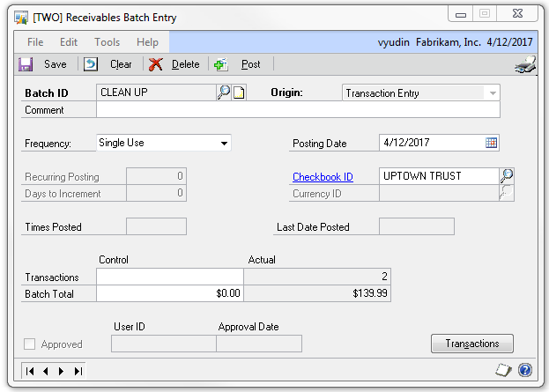Screen dimensions: 549x392
Task: Expand the Origin dropdown
Action: 492,92
